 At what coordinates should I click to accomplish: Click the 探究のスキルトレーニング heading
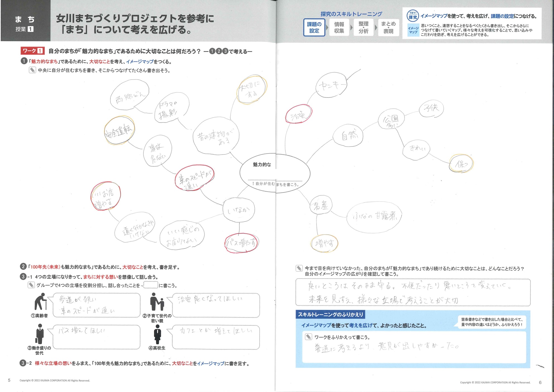tap(351, 14)
